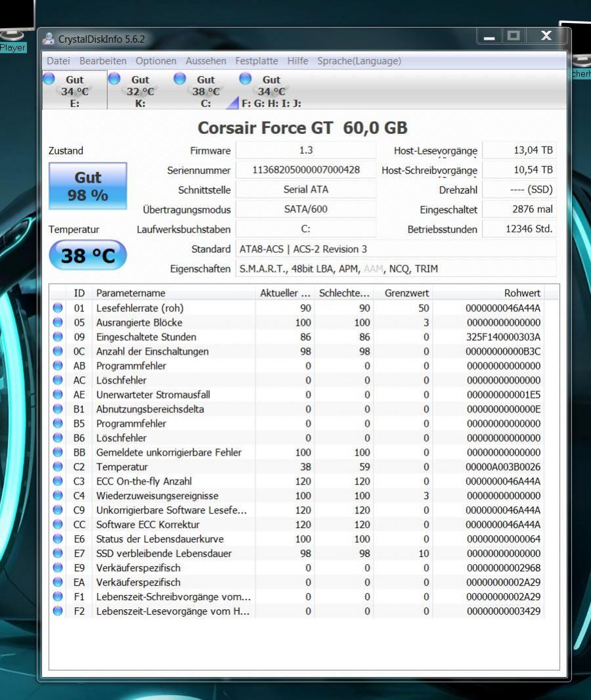Click the CrystalDiskInfo title bar icon

(x=48, y=39)
